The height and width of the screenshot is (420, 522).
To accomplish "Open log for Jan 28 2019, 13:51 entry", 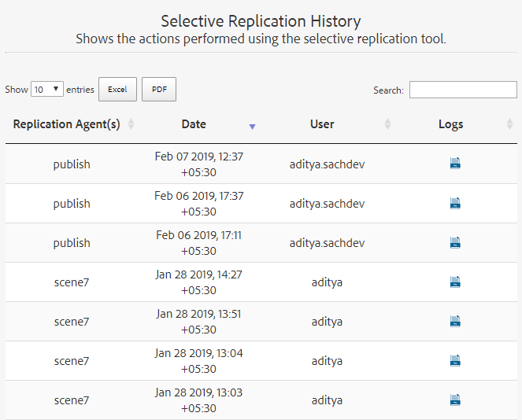I will coord(455,321).
